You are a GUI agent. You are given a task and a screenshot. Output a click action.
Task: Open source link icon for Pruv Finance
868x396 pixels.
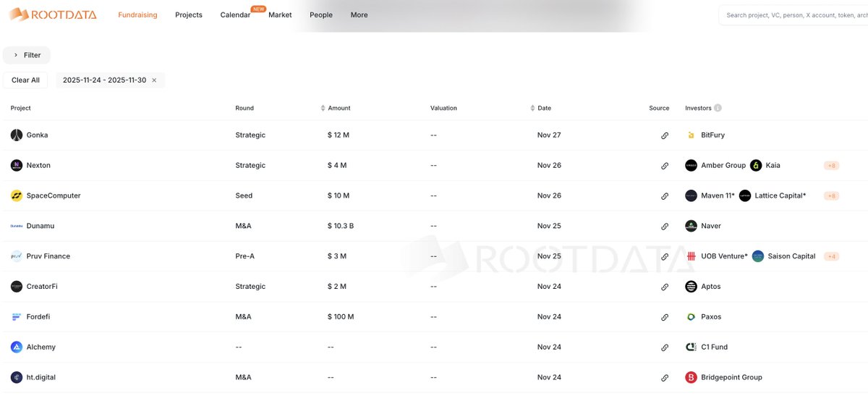665,256
